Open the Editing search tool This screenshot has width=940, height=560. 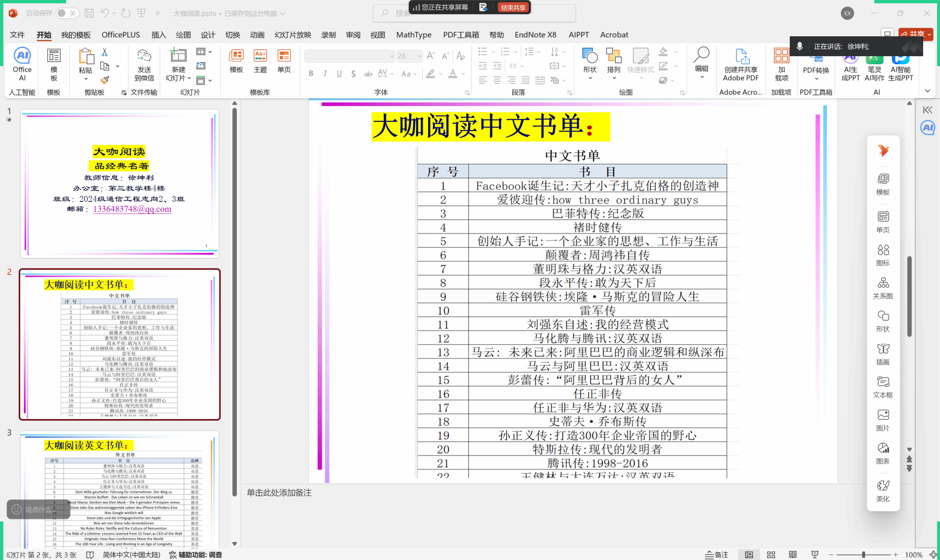click(x=701, y=62)
